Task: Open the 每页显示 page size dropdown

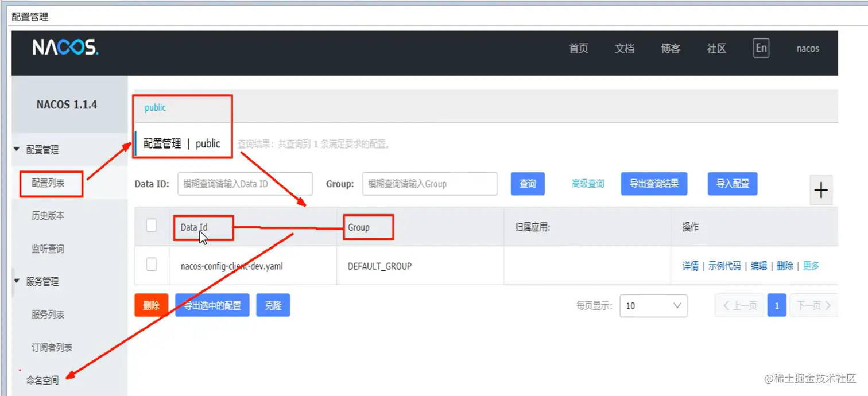Action: 653,305
